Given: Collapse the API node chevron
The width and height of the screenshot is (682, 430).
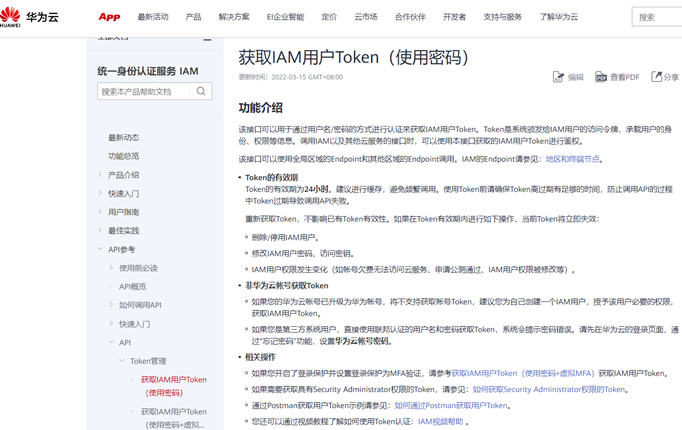Looking at the screenshot, I should coord(111,342).
